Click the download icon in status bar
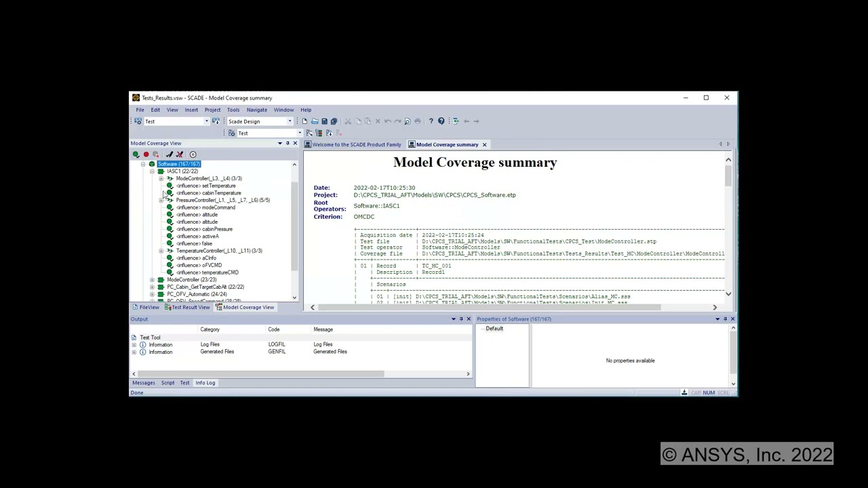868x488 pixels. pos(684,392)
